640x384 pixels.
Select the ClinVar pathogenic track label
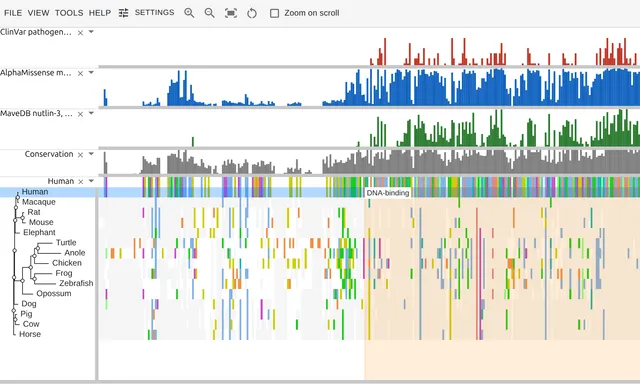36,32
